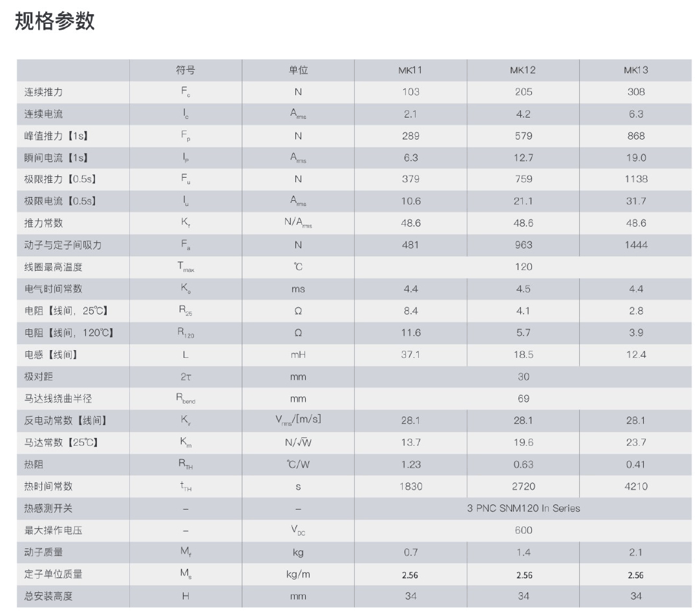Click the MK11 column header
This screenshot has width=700, height=613.
[410, 70]
